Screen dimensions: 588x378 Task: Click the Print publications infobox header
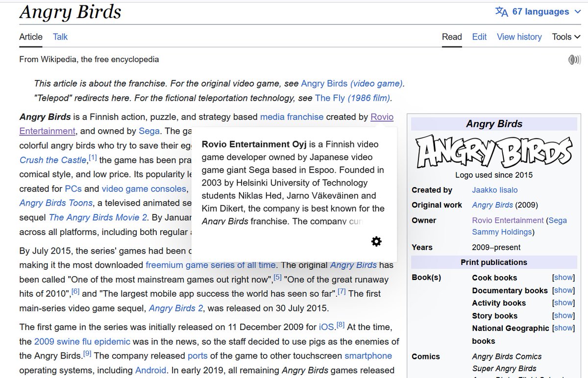coord(494,262)
